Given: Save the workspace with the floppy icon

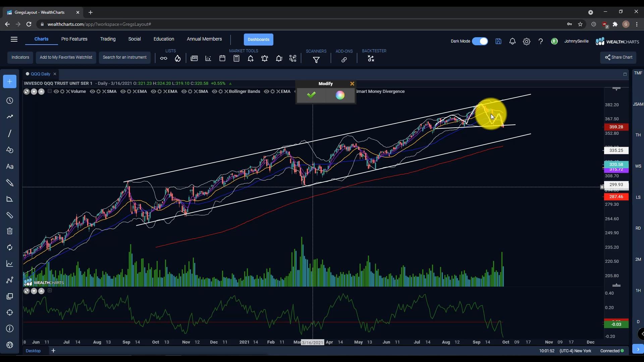Looking at the screenshot, I should (x=498, y=41).
